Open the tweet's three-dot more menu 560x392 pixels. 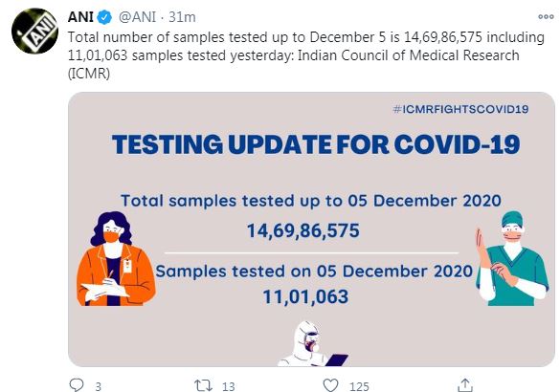point(546,17)
